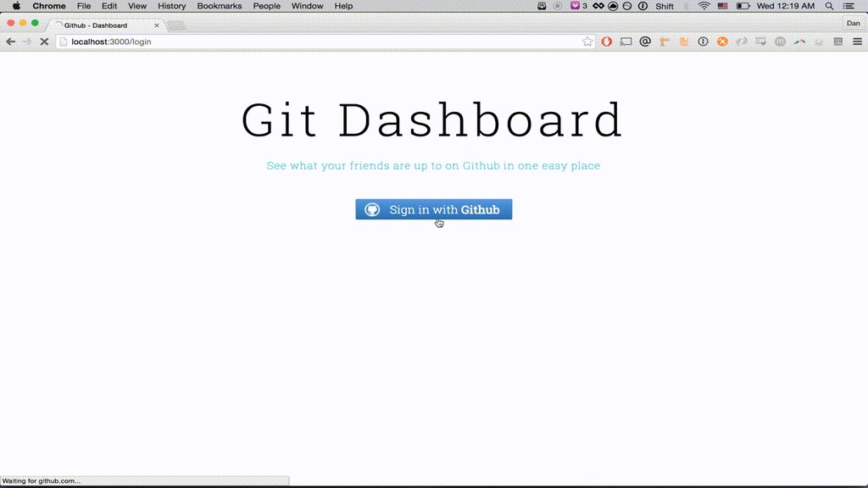Image resolution: width=868 pixels, height=488 pixels.
Task: Click the round striped menu bar icon
Action: point(627,6)
